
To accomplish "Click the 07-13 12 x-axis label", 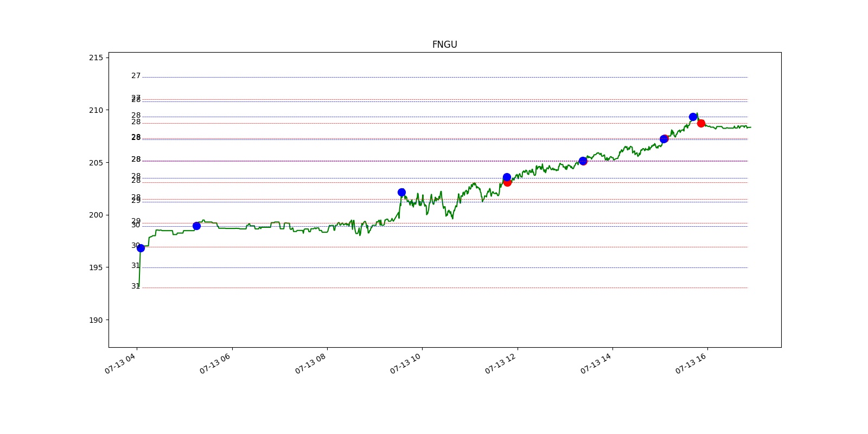I will coord(500,363).
